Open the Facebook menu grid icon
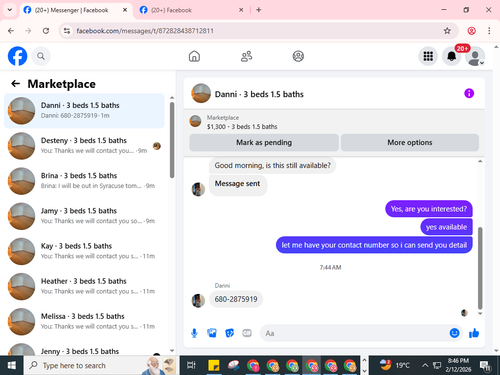500x375 pixels. point(428,56)
